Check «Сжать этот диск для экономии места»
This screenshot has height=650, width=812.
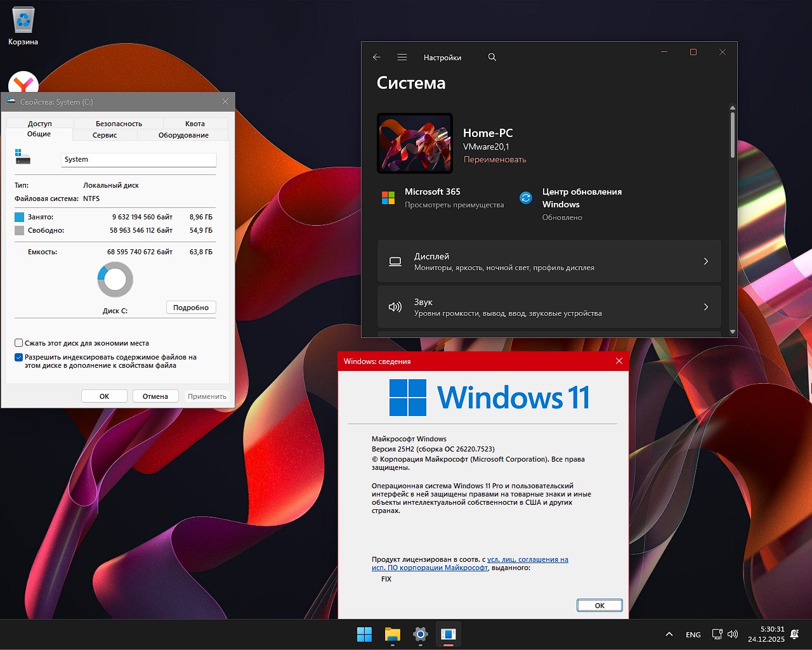[19, 342]
